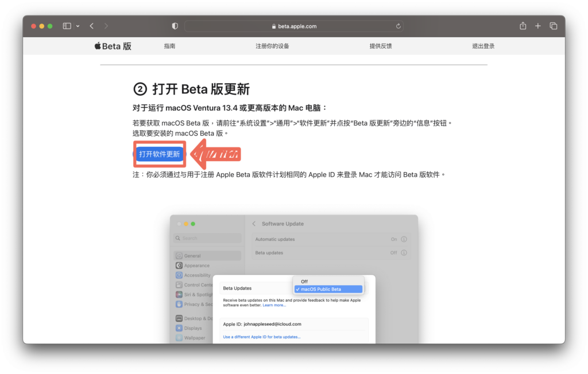Select the Desktop & Dock sidebar item
Image resolution: width=588 pixels, height=374 pixels.
coord(194,318)
